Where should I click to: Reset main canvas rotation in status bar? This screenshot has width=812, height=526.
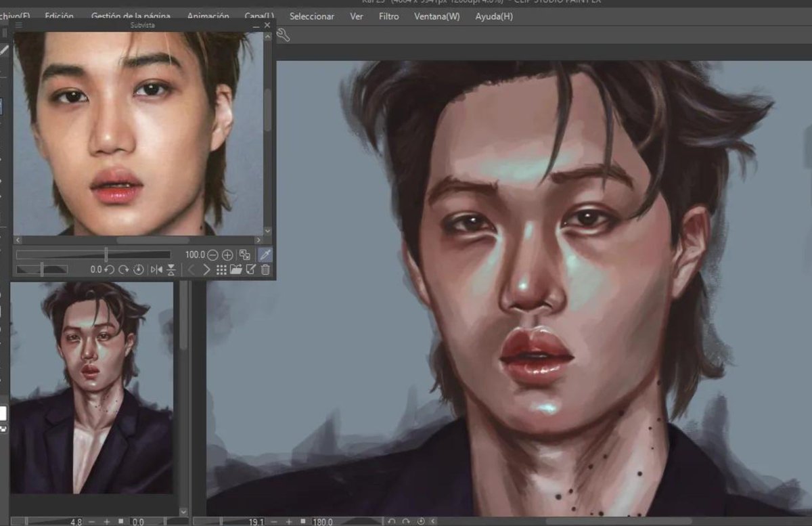pos(421,521)
